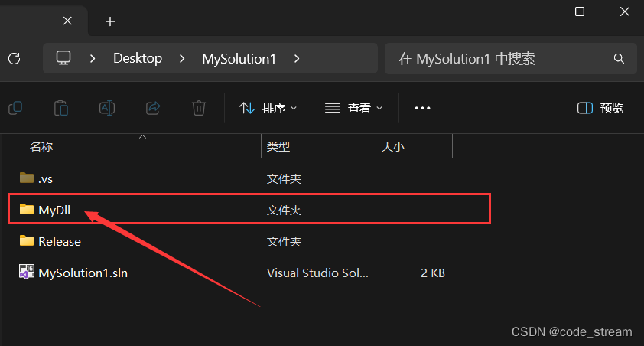Click 文件夹 type in the Release row

(284, 241)
